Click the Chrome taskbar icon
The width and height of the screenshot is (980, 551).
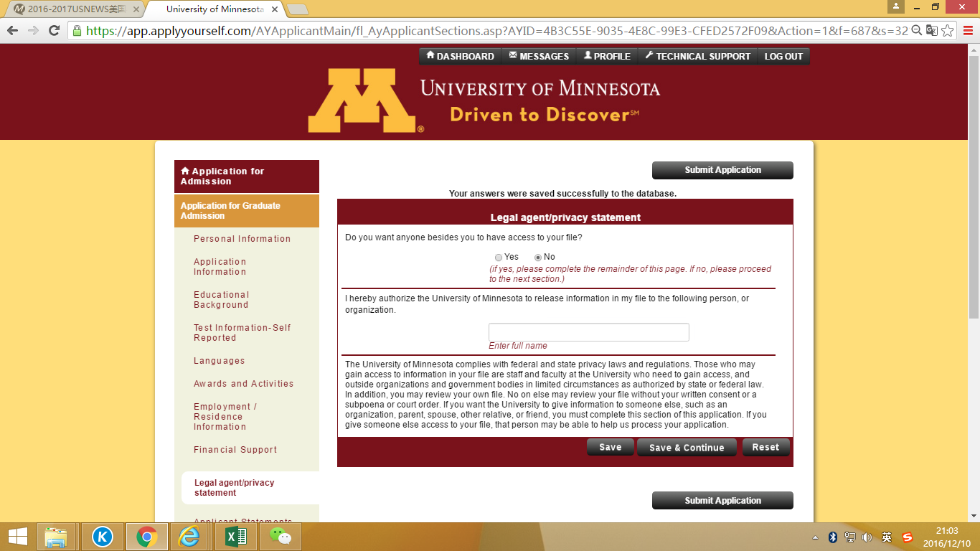coord(147,537)
